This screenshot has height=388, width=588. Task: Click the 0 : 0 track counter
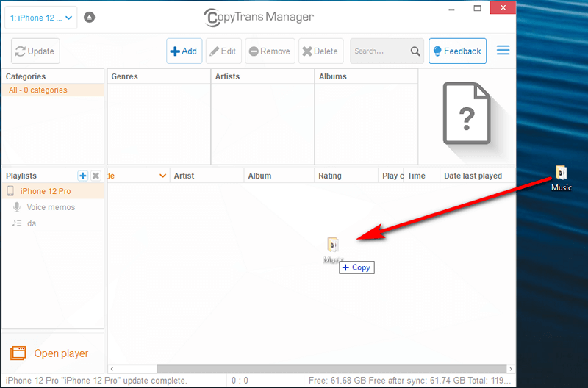(240, 381)
